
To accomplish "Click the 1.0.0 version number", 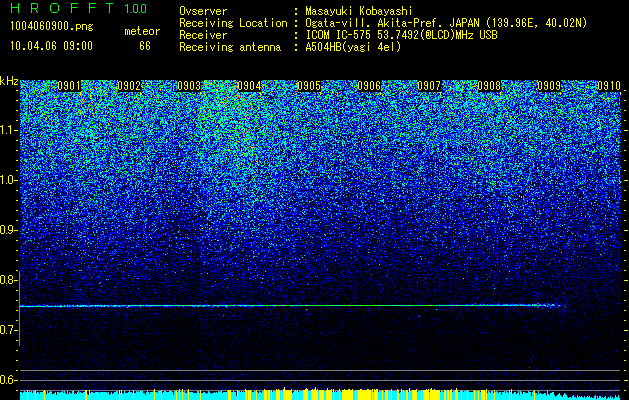I will point(136,9).
